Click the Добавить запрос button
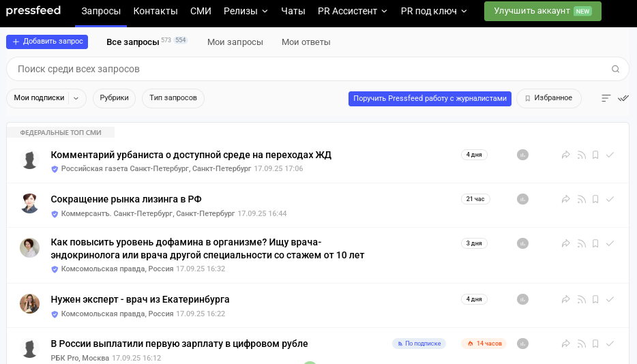Viewport: 637px width, 364px height. tap(47, 42)
